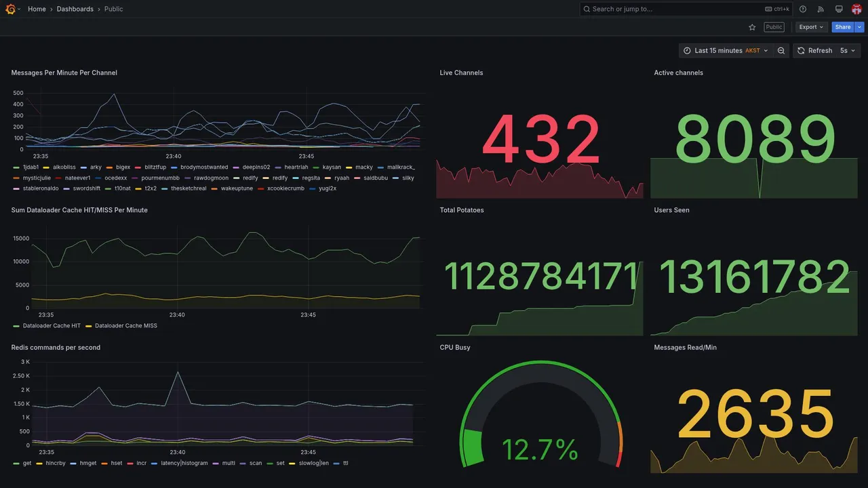Open the Dashboards breadcrumb
This screenshot has width=868, height=488.
pos(75,9)
